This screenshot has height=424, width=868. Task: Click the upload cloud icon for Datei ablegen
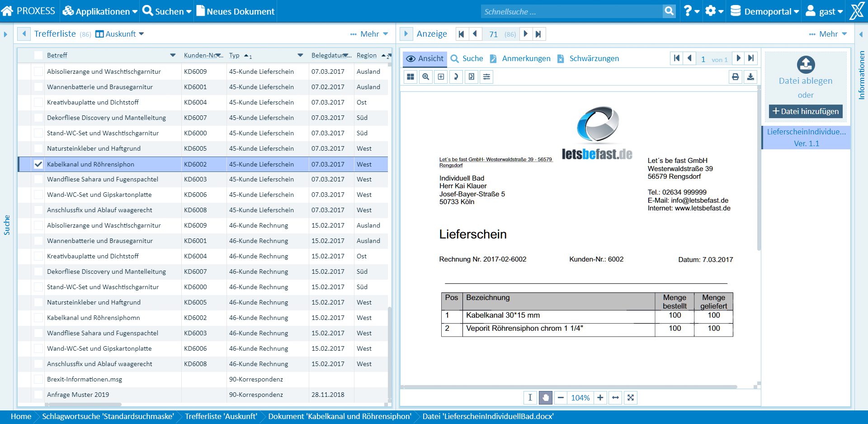tap(806, 65)
